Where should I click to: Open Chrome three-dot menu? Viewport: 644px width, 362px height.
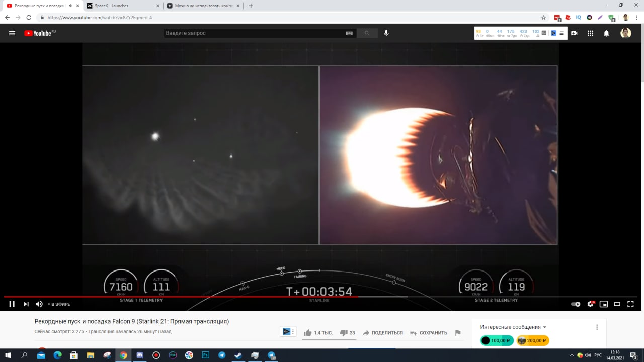pos(637,17)
